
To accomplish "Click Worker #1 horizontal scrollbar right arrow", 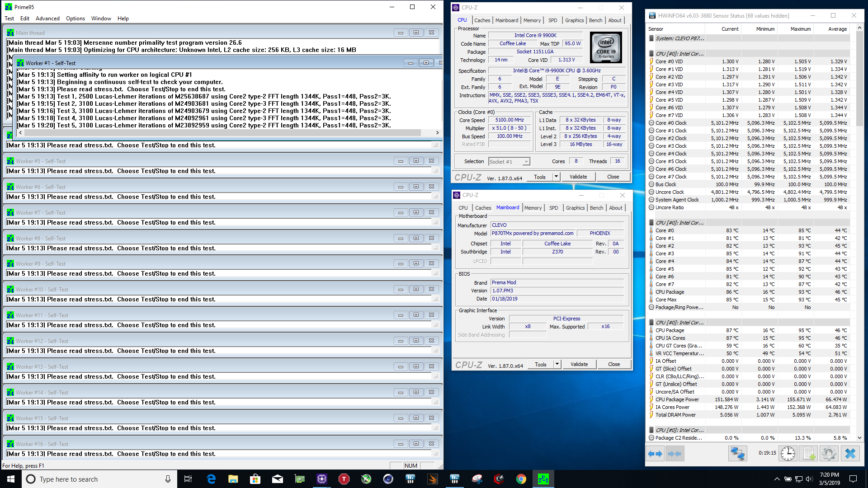I will [437, 132].
